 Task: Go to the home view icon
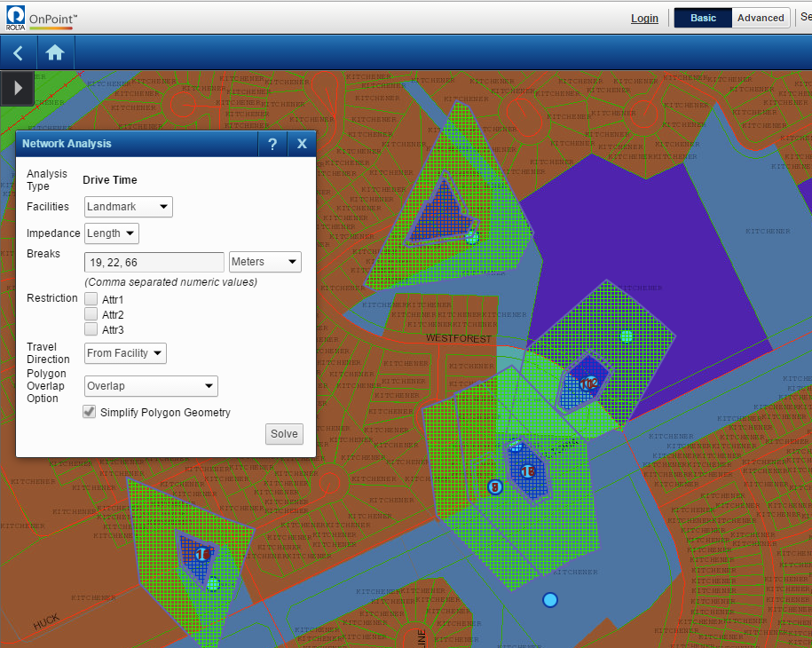coord(55,53)
